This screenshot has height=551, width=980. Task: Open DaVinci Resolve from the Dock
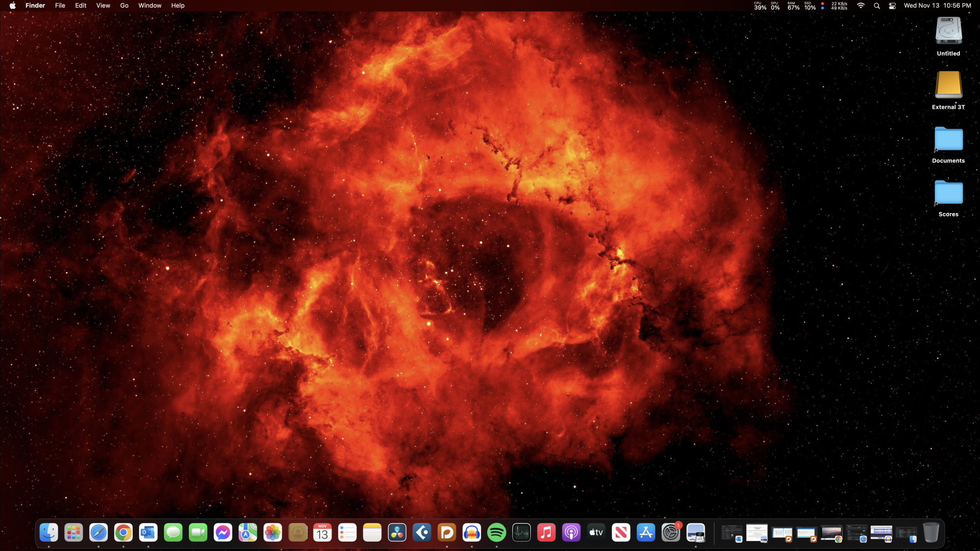pyautogui.click(x=397, y=532)
